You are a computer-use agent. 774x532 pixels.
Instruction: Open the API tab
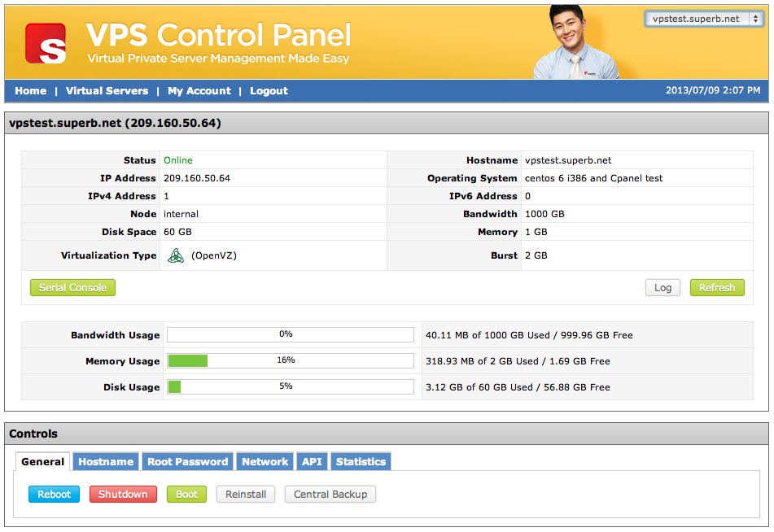[312, 461]
